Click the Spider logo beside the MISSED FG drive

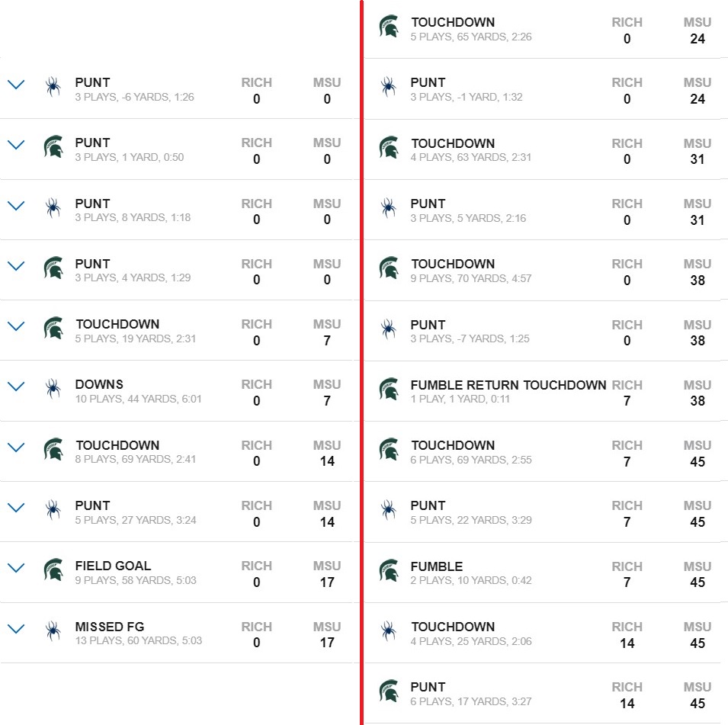pos(53,630)
